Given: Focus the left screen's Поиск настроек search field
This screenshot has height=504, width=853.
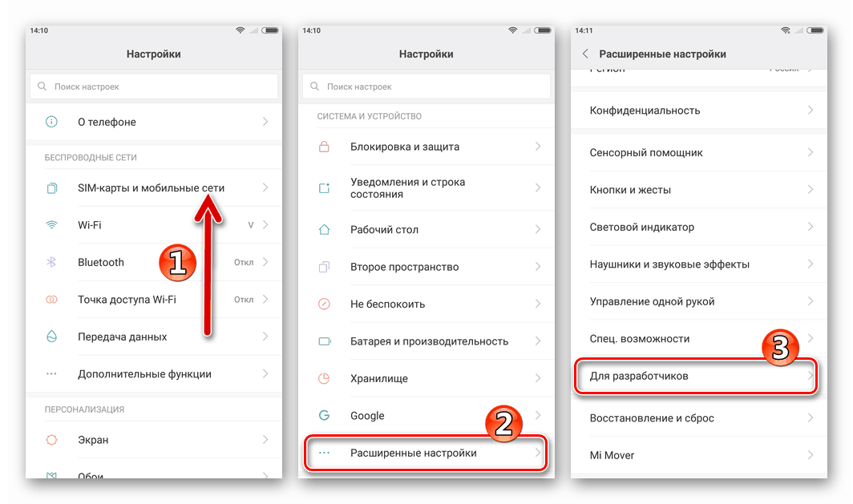Looking at the screenshot, I should [154, 87].
